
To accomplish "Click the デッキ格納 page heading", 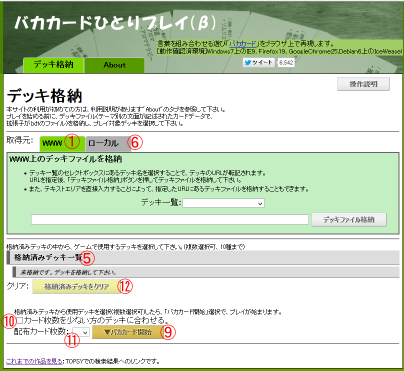I will [x=45, y=96].
